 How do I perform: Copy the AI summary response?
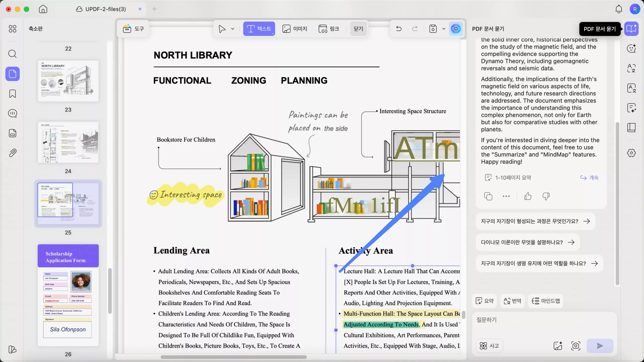coord(488,196)
